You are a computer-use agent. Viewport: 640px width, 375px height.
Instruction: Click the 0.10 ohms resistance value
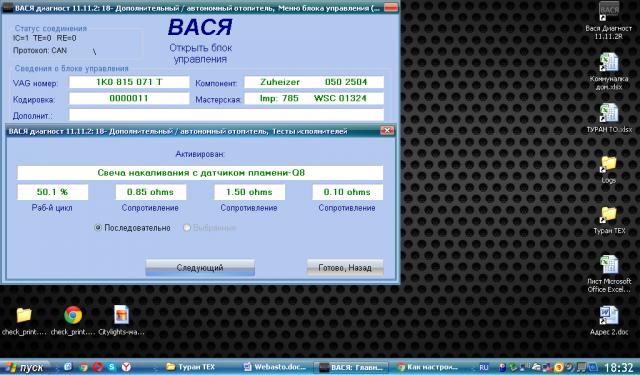coord(347,192)
